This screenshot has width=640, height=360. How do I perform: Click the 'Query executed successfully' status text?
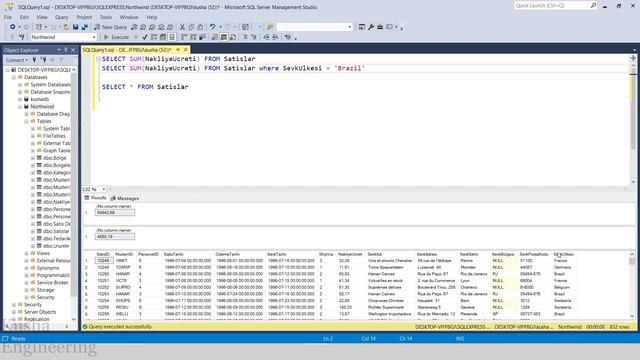pyautogui.click(x=120, y=327)
